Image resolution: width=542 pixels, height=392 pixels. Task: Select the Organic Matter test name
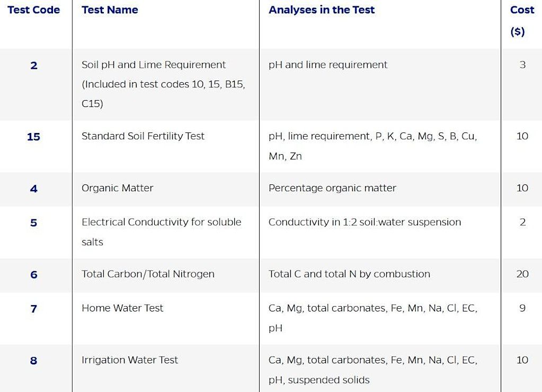[117, 188]
